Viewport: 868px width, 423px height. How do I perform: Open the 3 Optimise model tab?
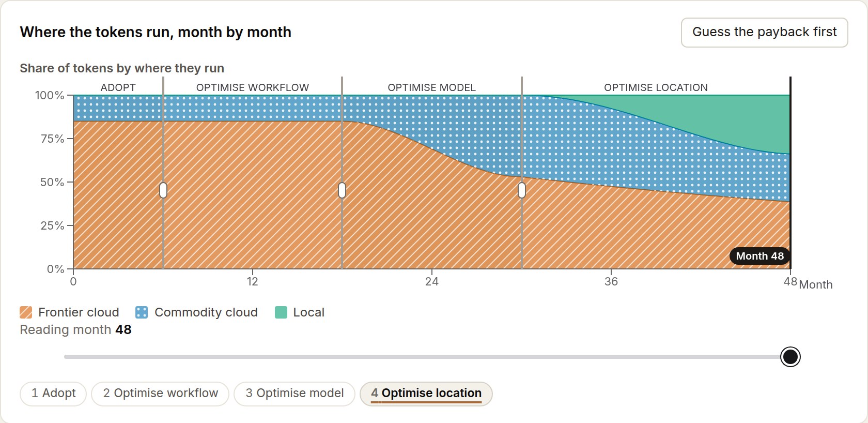(x=295, y=394)
